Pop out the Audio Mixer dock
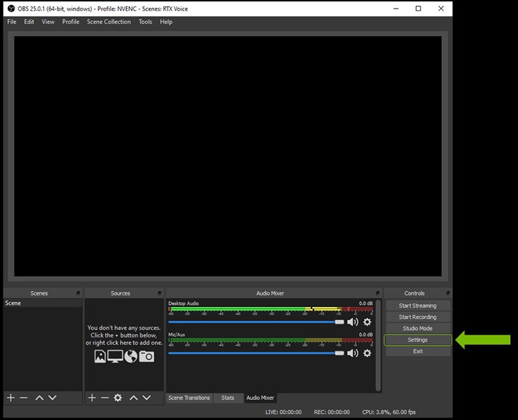This screenshot has width=518, height=420. coord(377,293)
